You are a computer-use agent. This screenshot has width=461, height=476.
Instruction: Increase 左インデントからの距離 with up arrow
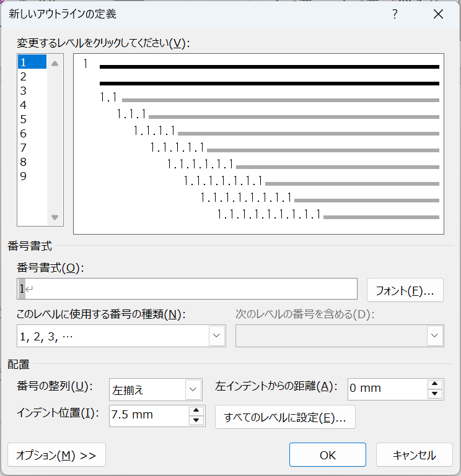(x=435, y=384)
